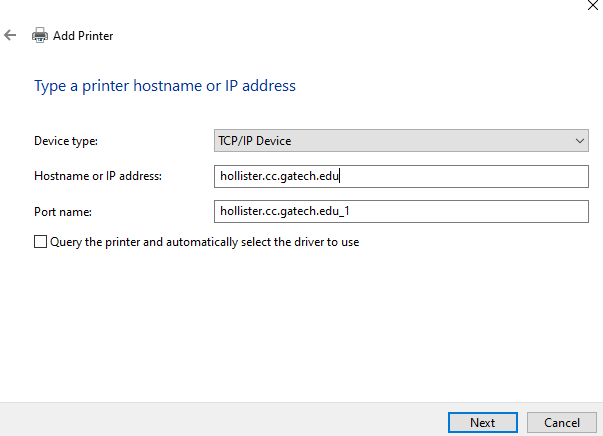Cancel the Add Printer wizard
The image size is (603, 436).
561,422
